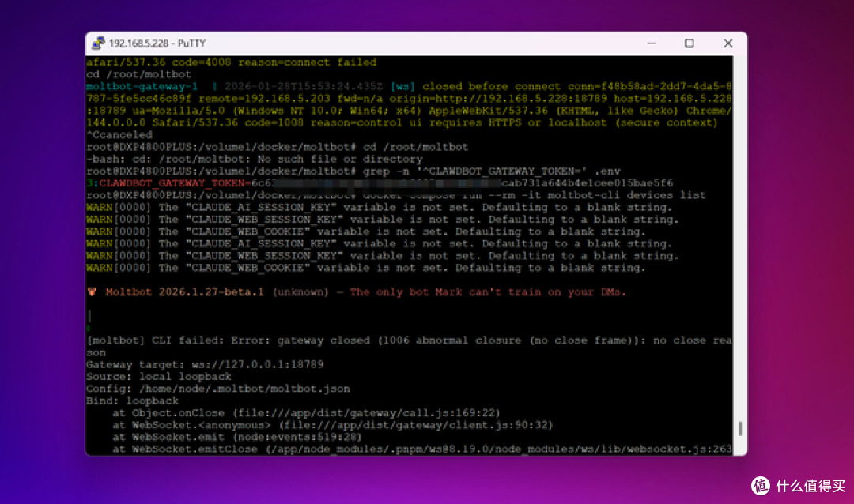The image size is (854, 504).
Task: Click the last "CLAUDE_WEB_COOKIE" warning line
Action: point(366,268)
